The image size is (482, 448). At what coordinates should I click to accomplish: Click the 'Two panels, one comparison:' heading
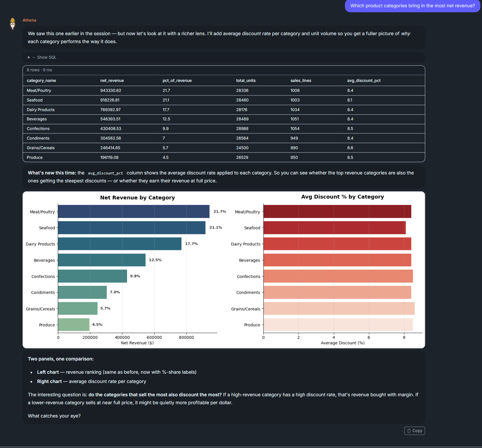click(x=61, y=359)
